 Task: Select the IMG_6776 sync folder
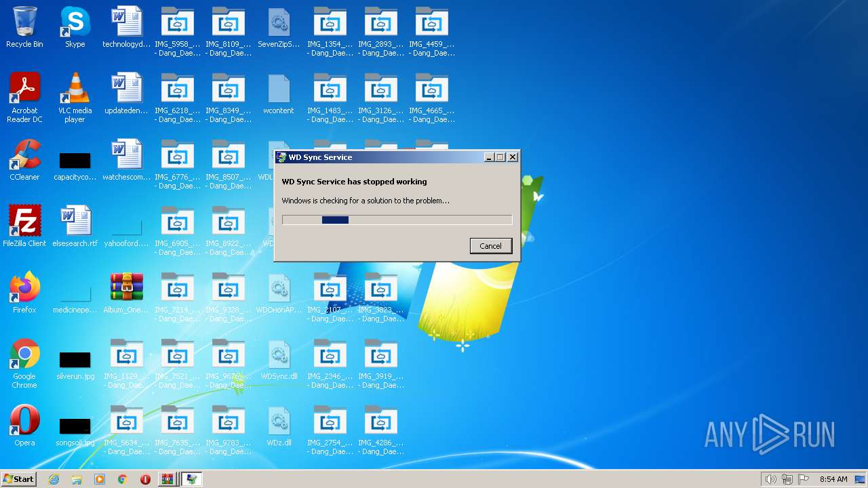point(177,164)
